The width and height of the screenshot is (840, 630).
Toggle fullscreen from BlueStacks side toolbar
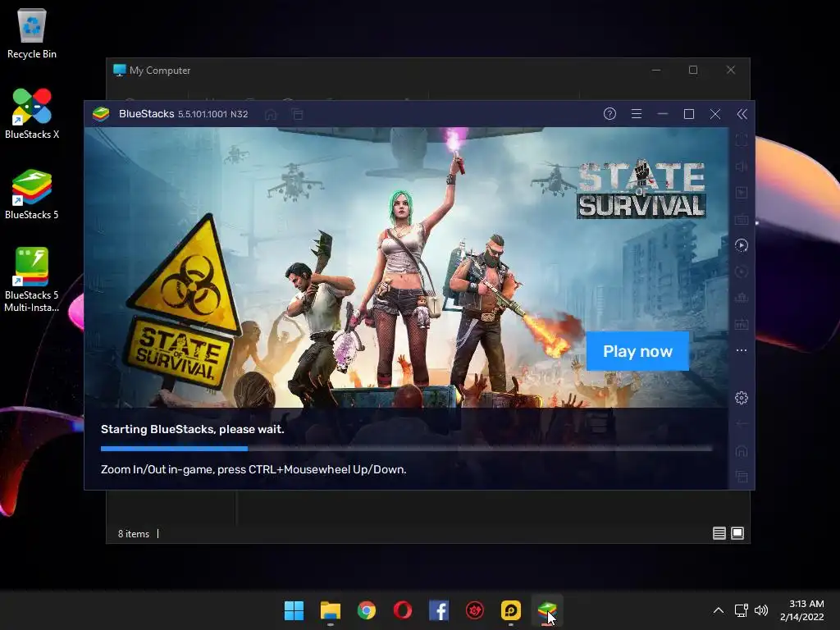click(742, 140)
